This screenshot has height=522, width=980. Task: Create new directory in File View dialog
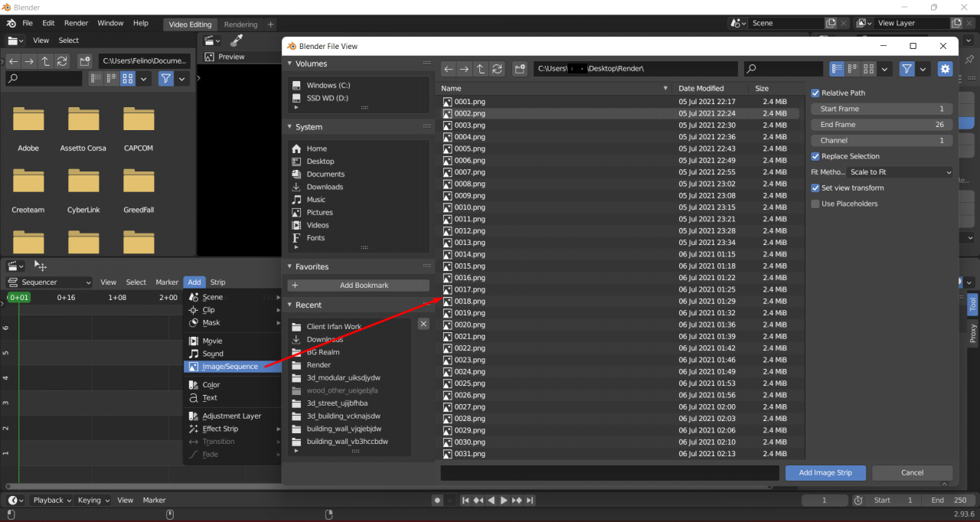click(x=521, y=69)
